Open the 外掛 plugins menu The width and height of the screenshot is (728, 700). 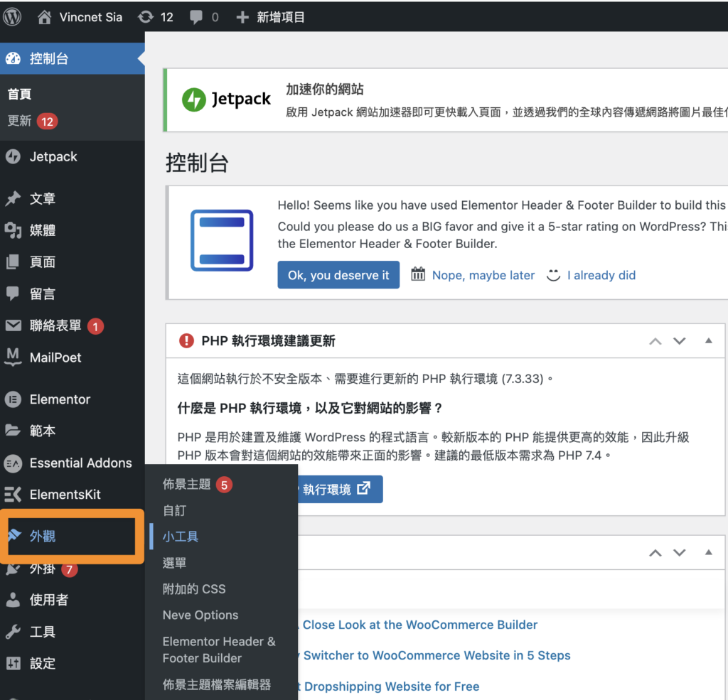pyautogui.click(x=43, y=568)
